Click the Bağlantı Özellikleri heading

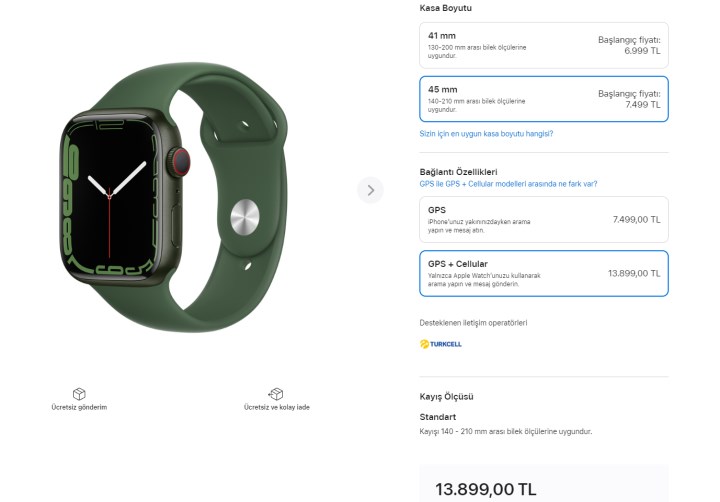click(x=458, y=172)
